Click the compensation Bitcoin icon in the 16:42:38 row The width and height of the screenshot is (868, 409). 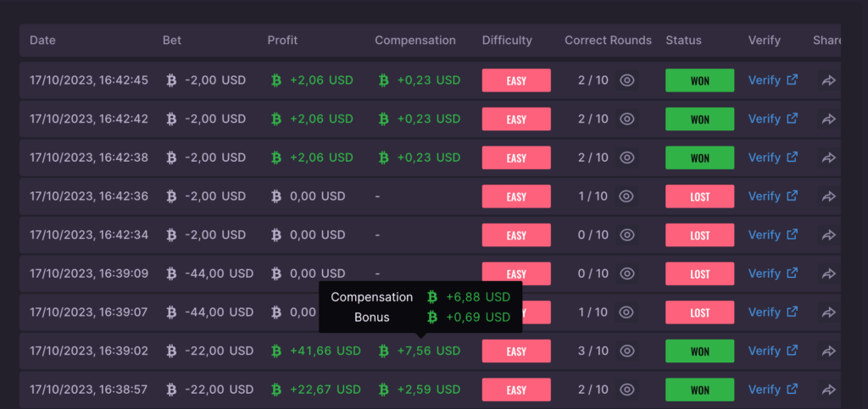pos(383,158)
